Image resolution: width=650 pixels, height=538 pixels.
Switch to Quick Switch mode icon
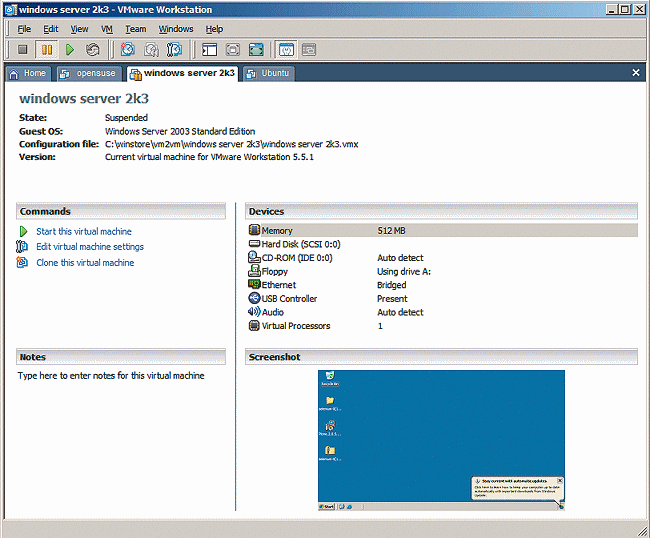[232, 49]
